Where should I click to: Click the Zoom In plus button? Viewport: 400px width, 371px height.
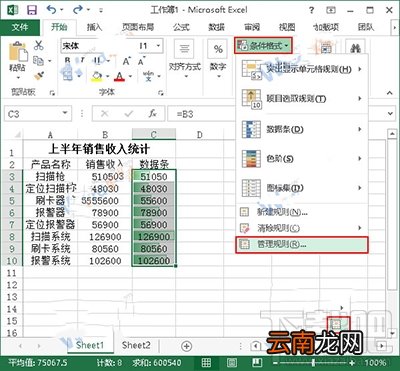[352, 363]
